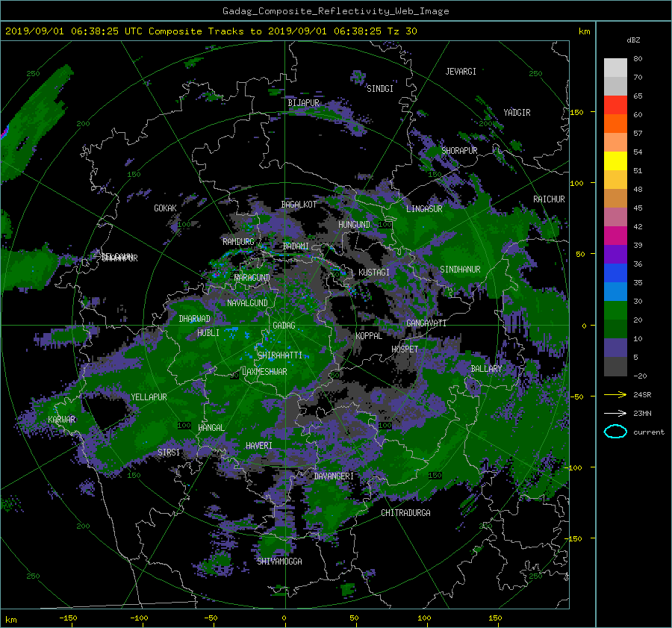Click the GADAG radar center label
This screenshot has width=672, height=628.
click(x=284, y=326)
